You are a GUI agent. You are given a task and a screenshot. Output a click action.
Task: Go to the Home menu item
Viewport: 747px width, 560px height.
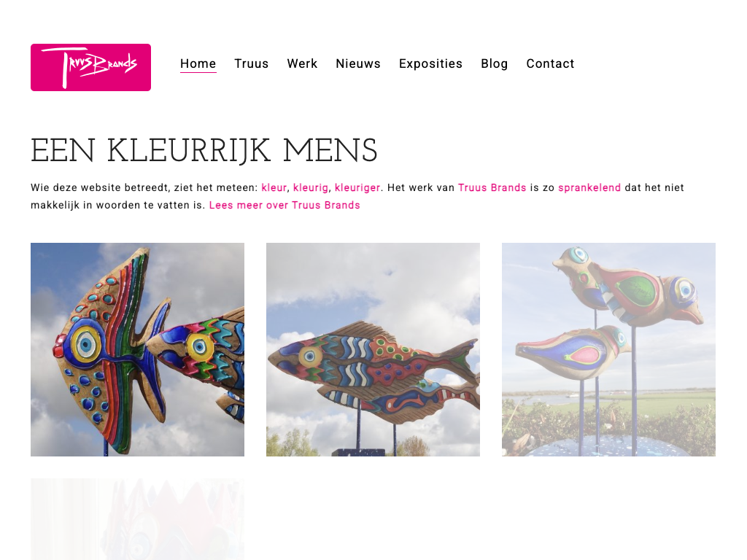tap(198, 64)
